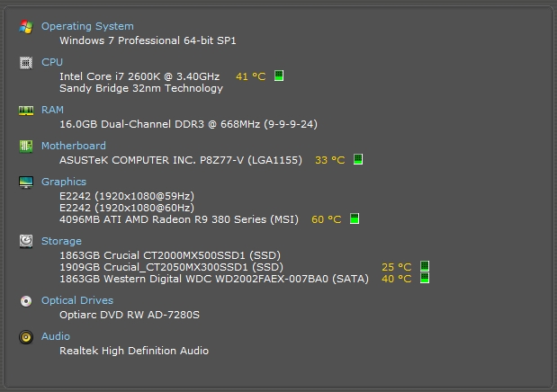Image resolution: width=557 pixels, height=392 pixels.
Task: Click the Optical Drives disc icon
Action: point(26,301)
